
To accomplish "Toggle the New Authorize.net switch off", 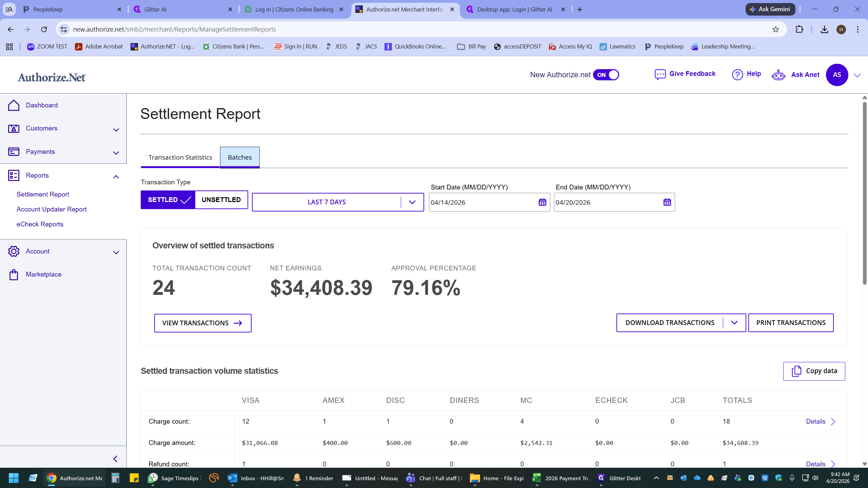I will (606, 75).
